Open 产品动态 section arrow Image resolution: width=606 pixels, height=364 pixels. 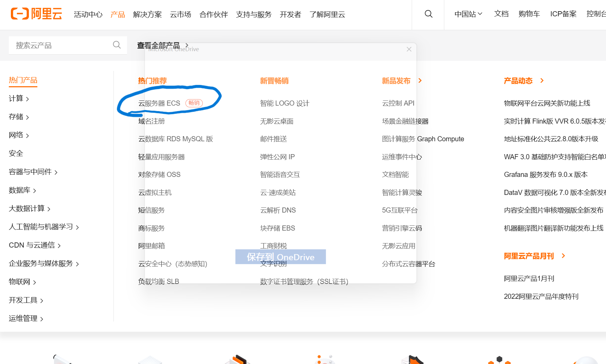[x=542, y=80]
